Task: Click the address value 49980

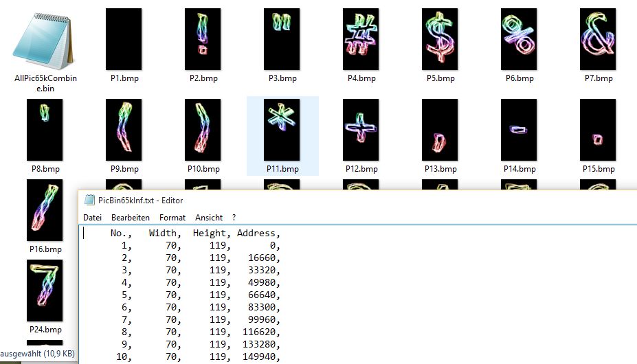Action: tap(264, 282)
